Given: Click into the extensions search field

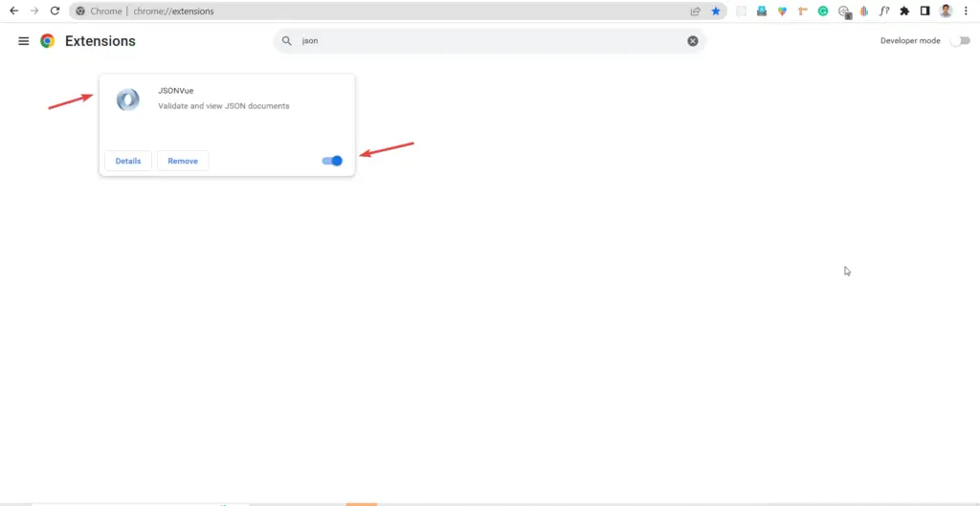Looking at the screenshot, I should point(489,40).
